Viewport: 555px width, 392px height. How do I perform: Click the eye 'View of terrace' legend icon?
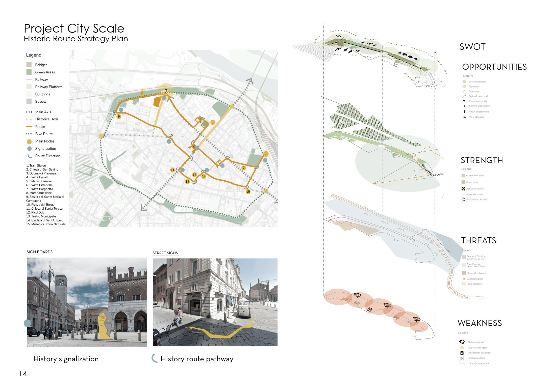click(464, 117)
